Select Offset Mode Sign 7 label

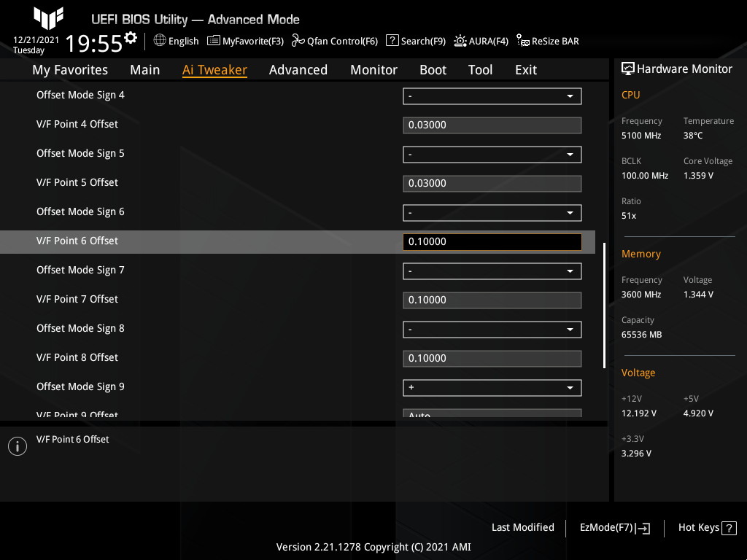[80, 271]
